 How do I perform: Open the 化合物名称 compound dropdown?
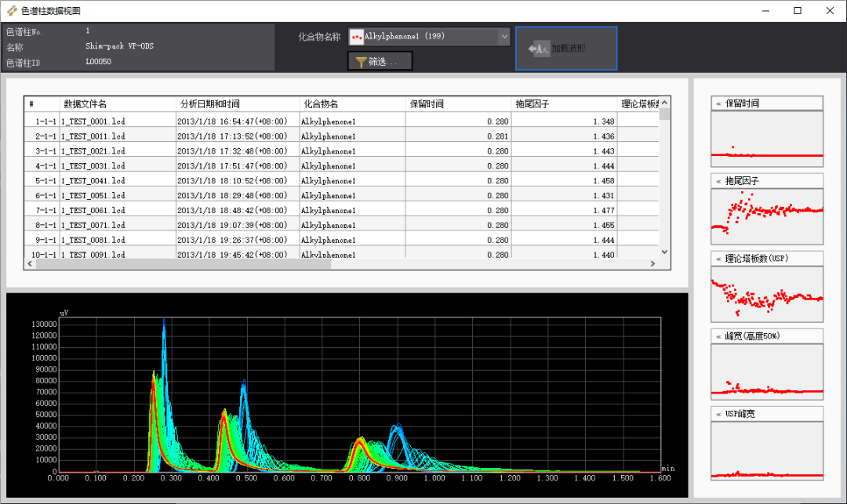[x=503, y=36]
